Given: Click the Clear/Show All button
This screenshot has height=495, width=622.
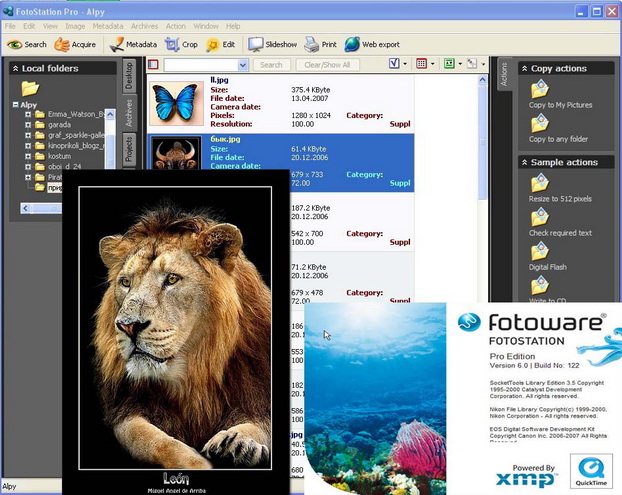Looking at the screenshot, I should 327,65.
